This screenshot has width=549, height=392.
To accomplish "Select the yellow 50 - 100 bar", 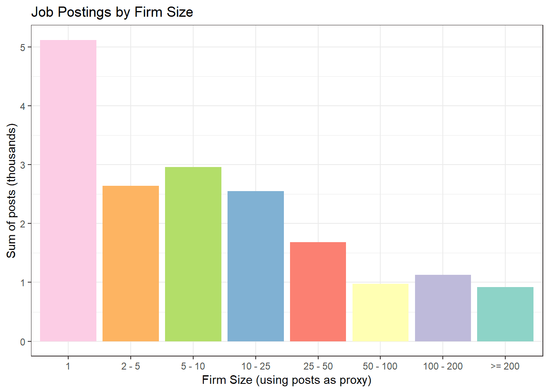I will (x=380, y=312).
